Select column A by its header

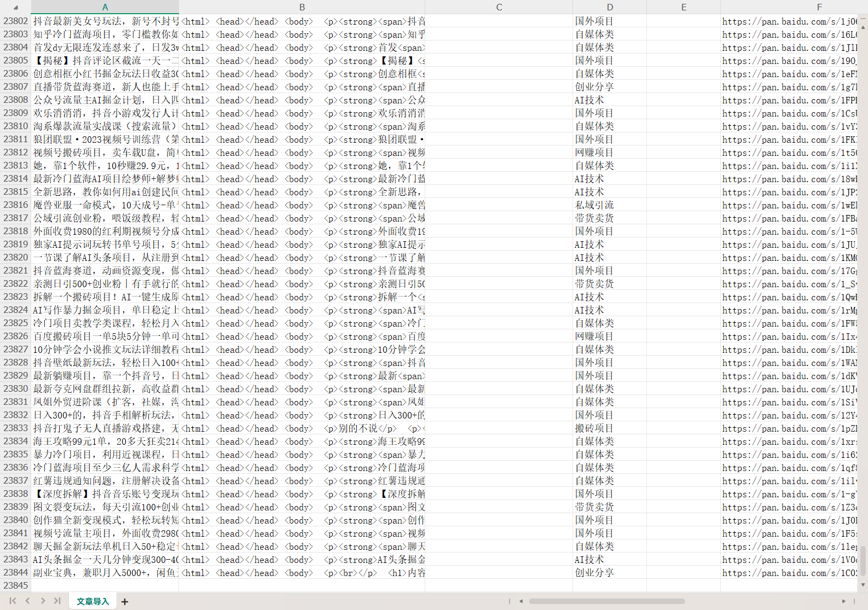(x=105, y=7)
